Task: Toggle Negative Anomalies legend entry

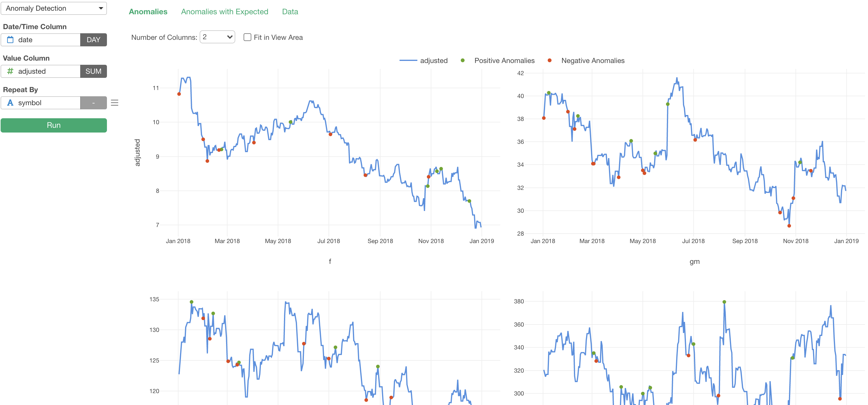Action: click(x=586, y=61)
